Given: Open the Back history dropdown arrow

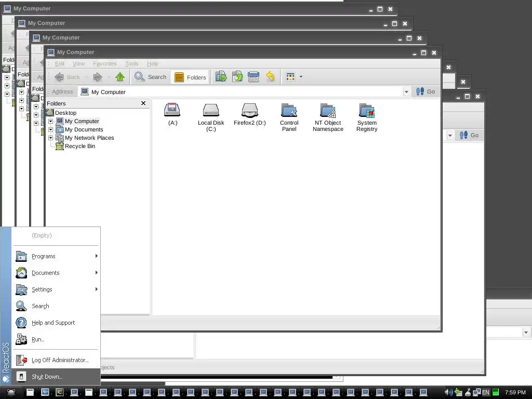Looking at the screenshot, I should pyautogui.click(x=86, y=77).
